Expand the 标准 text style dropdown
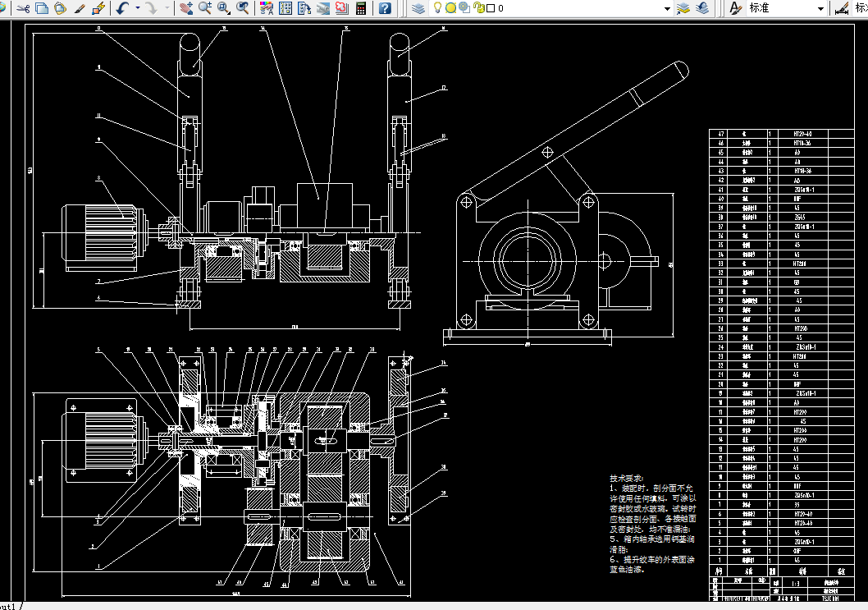Image resolution: width=868 pixels, height=610 pixels. pyautogui.click(x=820, y=8)
